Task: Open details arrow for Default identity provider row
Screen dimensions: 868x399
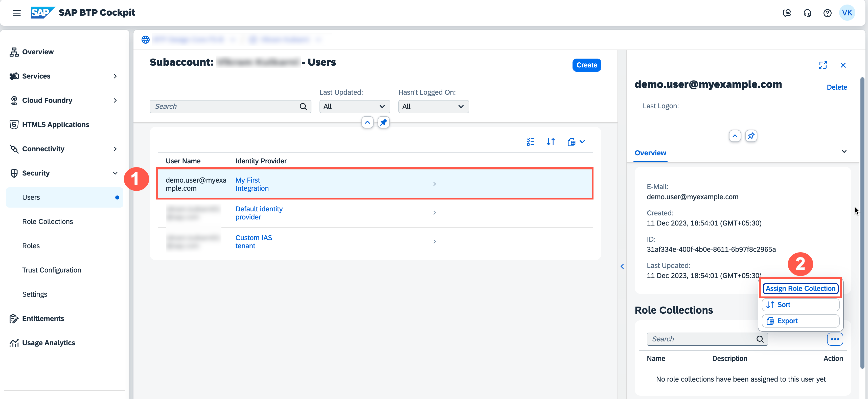Action: (434, 213)
